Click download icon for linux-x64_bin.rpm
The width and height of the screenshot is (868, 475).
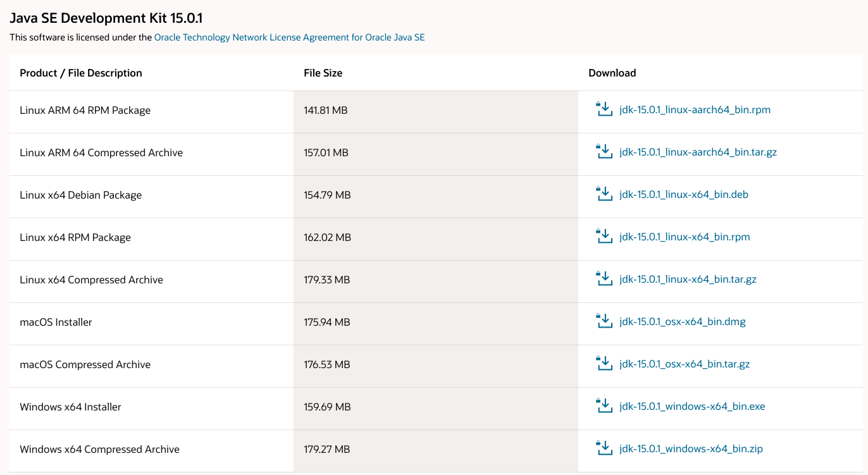tap(605, 236)
